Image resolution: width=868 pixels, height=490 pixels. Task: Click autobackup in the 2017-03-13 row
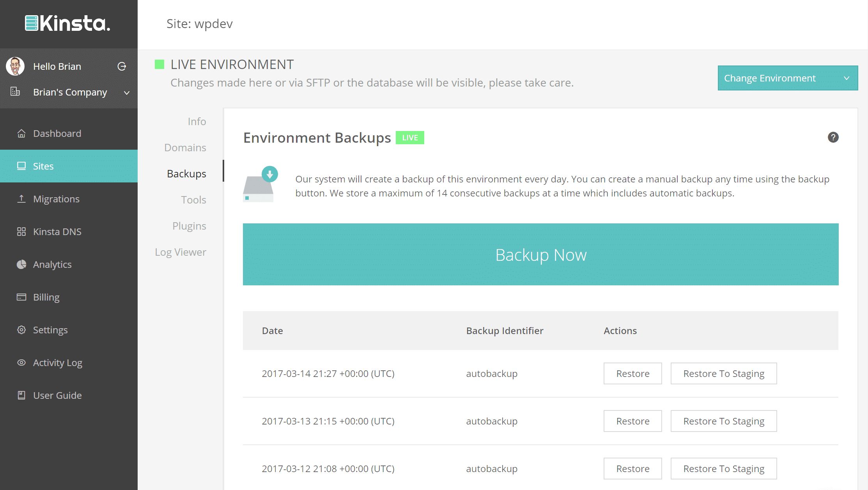(x=492, y=421)
